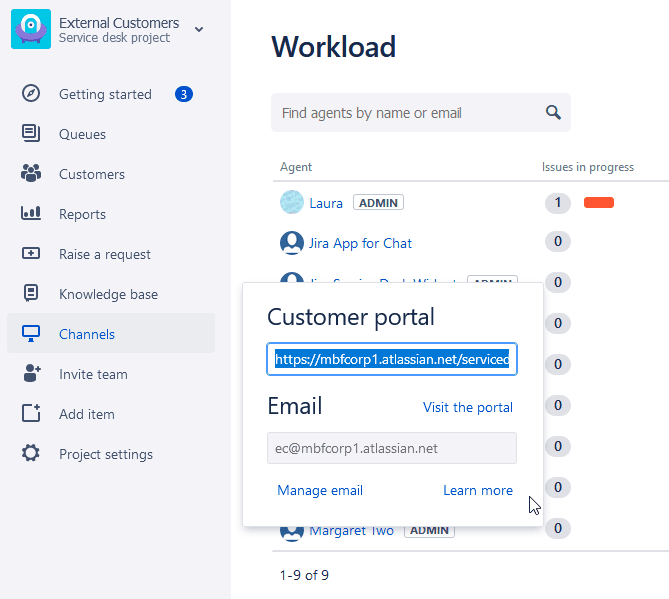The height and width of the screenshot is (599, 669).
Task: Click the Invite team icon
Action: 31,374
